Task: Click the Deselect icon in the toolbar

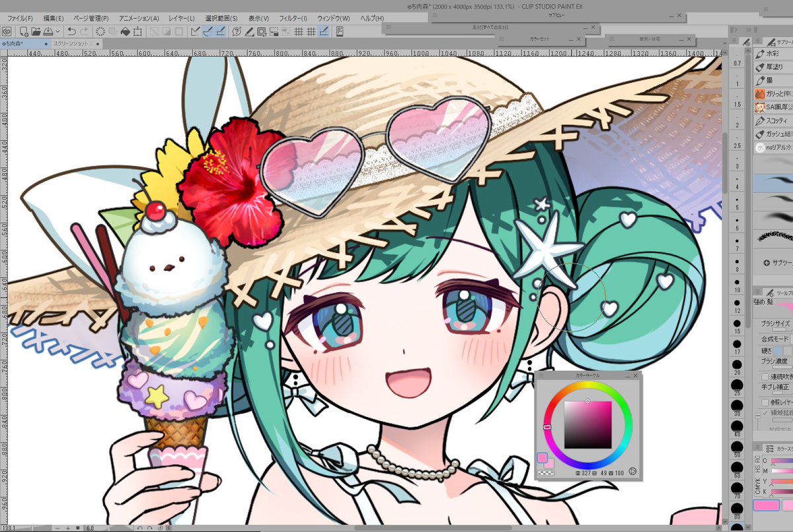Action: [x=154, y=31]
